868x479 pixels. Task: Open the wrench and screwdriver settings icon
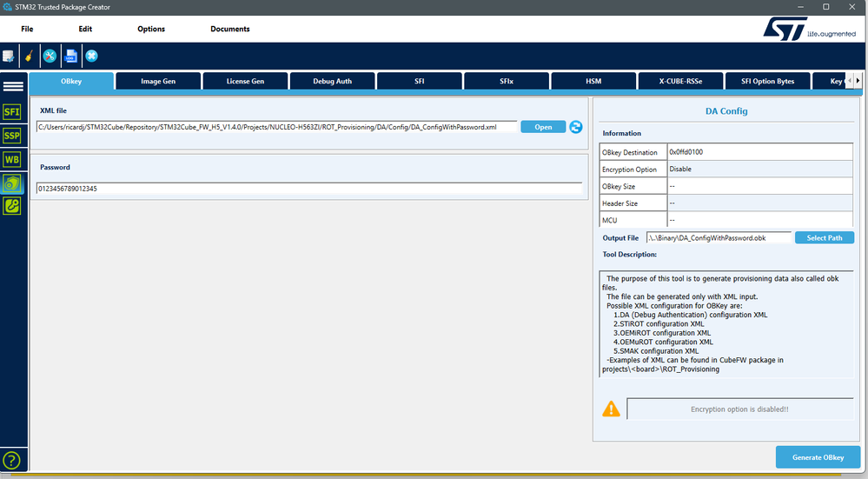click(x=50, y=56)
